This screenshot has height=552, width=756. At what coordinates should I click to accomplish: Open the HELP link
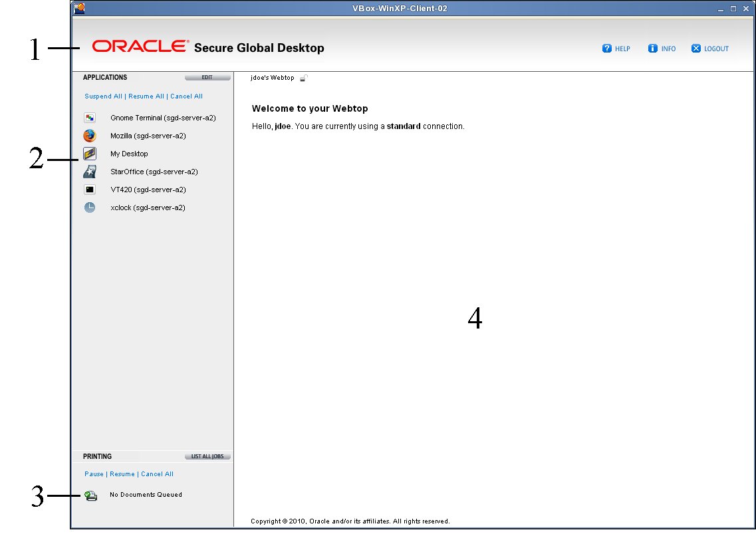tap(622, 49)
